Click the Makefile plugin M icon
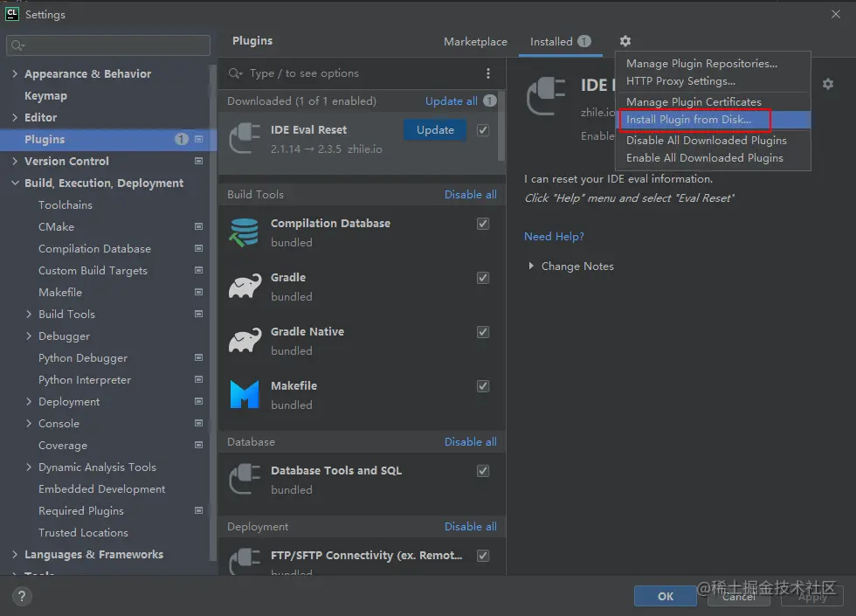This screenshot has height=616, width=856. pos(245,395)
